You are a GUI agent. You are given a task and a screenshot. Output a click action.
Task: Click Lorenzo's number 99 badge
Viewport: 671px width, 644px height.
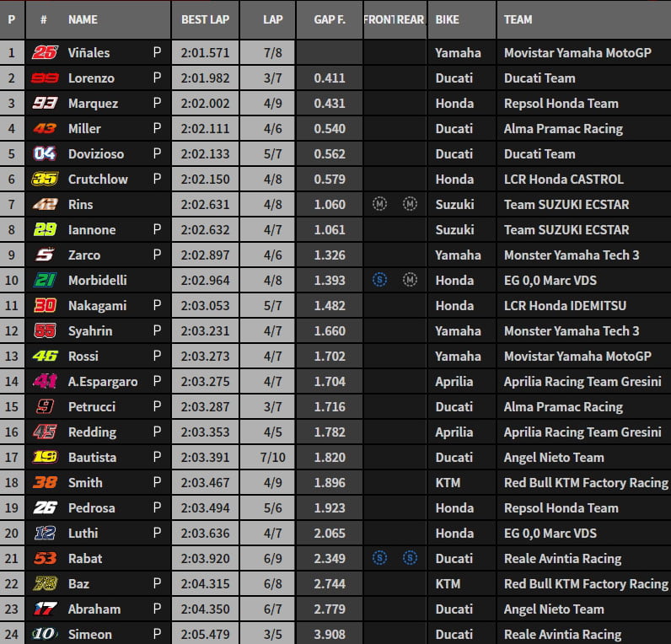coord(44,78)
